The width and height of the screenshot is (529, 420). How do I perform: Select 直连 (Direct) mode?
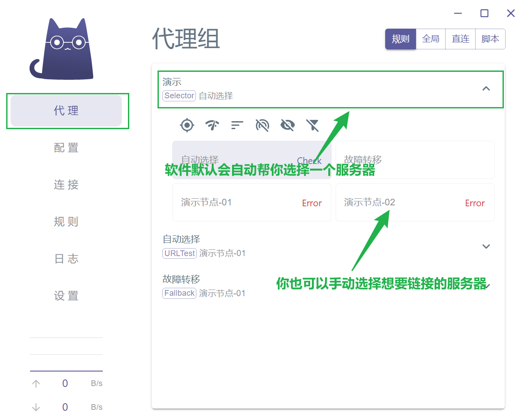click(460, 39)
